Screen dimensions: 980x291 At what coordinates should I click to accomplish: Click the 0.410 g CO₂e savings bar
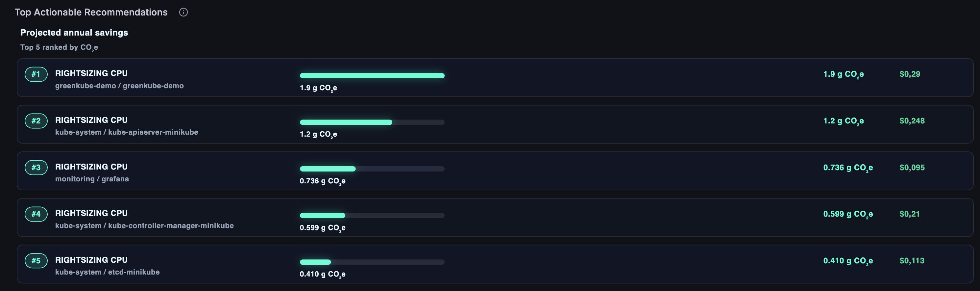pos(372,262)
